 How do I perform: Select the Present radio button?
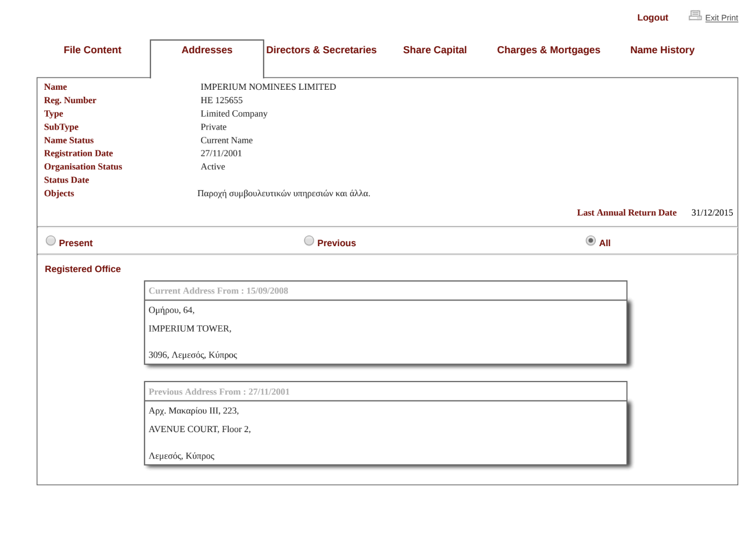(x=51, y=241)
